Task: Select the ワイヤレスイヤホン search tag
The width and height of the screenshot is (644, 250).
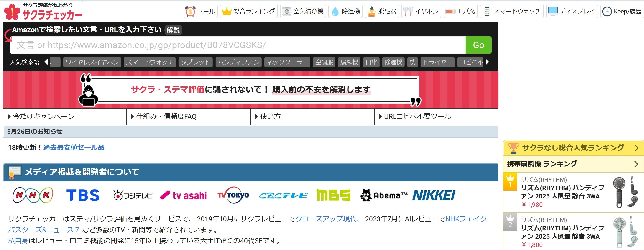Action: pyautogui.click(x=92, y=62)
